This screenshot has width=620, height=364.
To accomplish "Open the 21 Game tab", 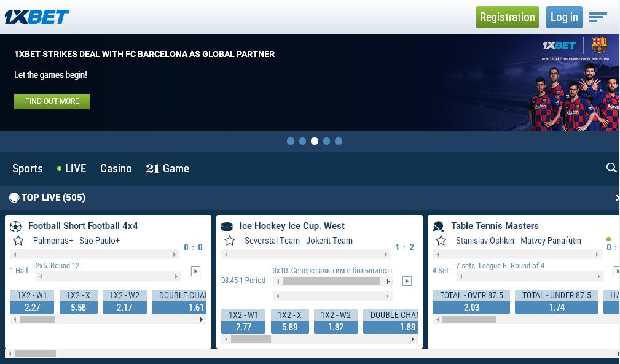I will click(x=168, y=169).
